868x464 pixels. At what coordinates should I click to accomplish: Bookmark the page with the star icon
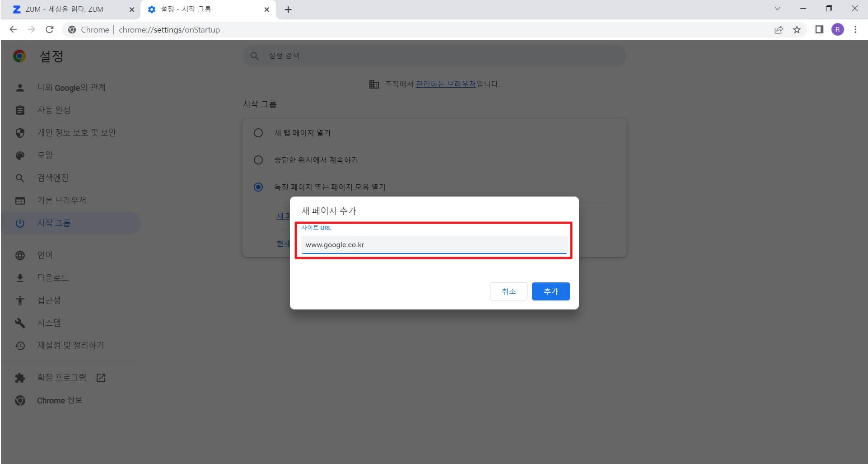797,30
